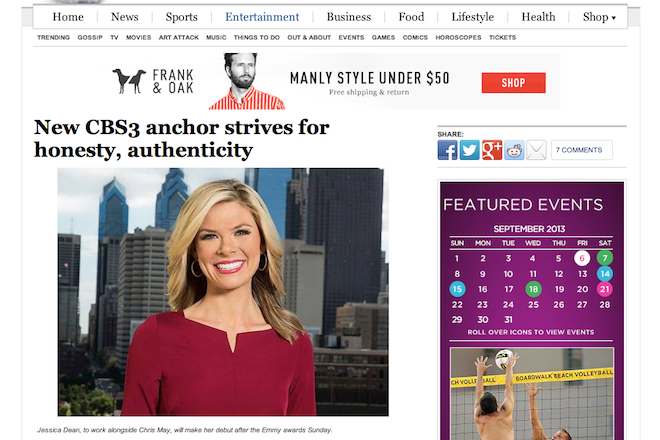The image size is (660, 440).
Task: Share the article on Facebook
Action: [447, 150]
